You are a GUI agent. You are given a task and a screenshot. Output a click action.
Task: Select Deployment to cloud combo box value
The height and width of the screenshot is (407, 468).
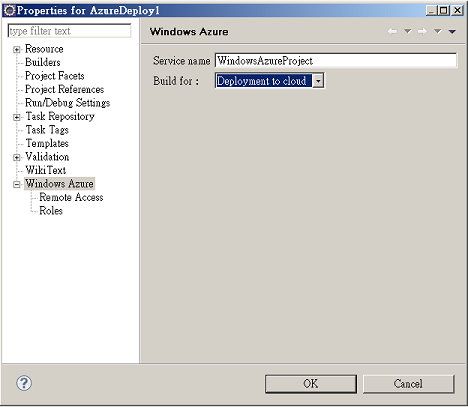(x=264, y=81)
